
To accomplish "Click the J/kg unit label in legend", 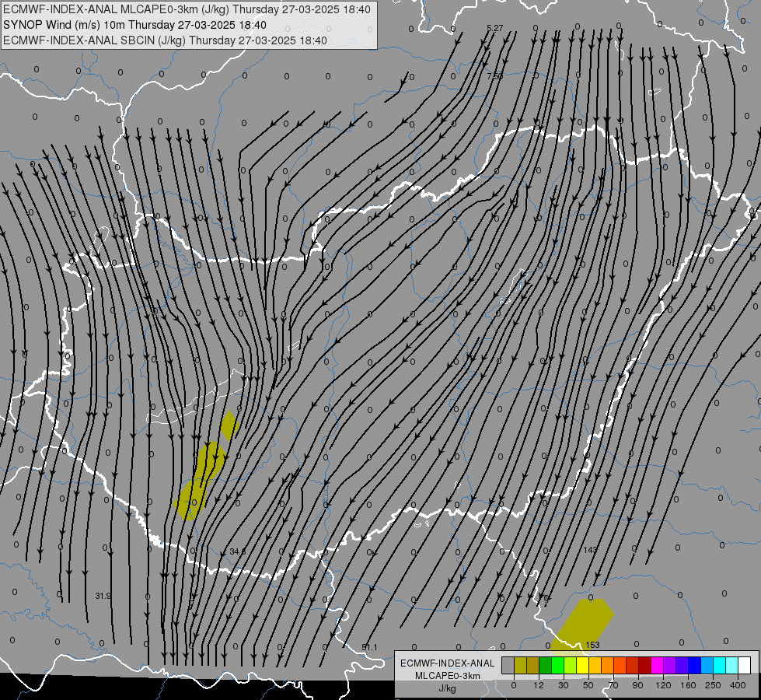I will coord(447,688).
